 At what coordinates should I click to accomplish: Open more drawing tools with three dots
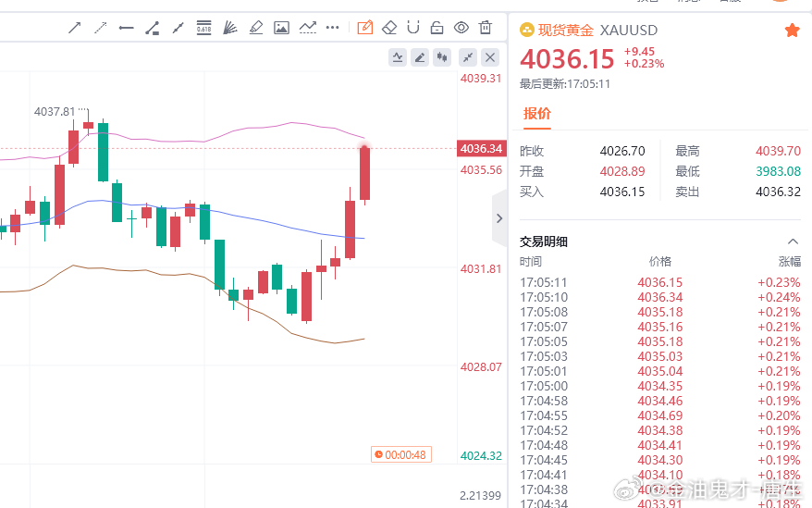point(332,28)
